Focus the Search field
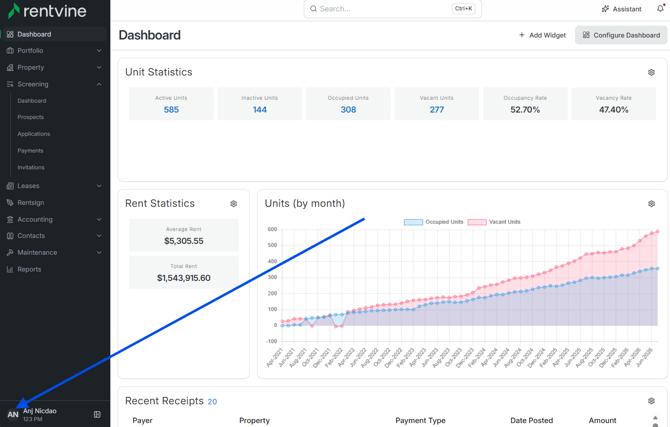 pos(393,9)
